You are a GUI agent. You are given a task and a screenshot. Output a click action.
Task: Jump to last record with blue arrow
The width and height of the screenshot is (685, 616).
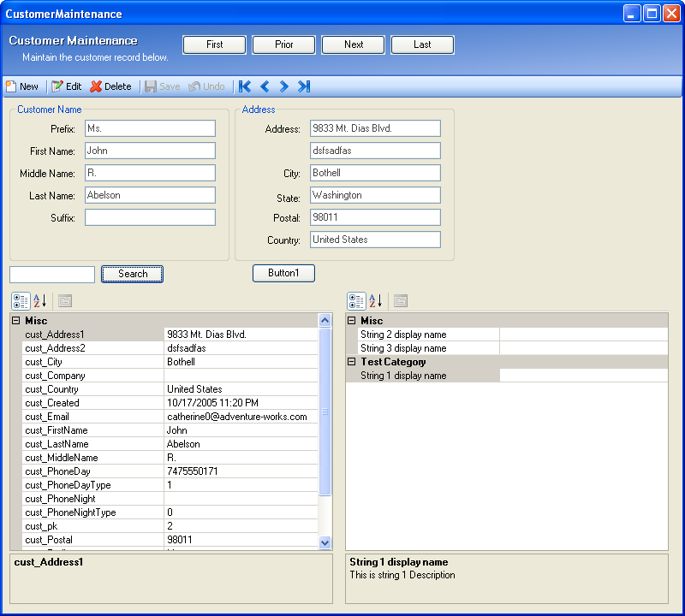[304, 86]
